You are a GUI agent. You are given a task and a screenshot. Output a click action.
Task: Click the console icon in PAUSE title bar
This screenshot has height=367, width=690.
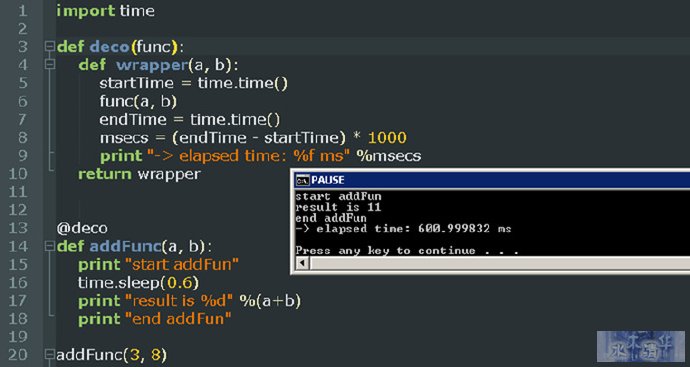click(302, 180)
